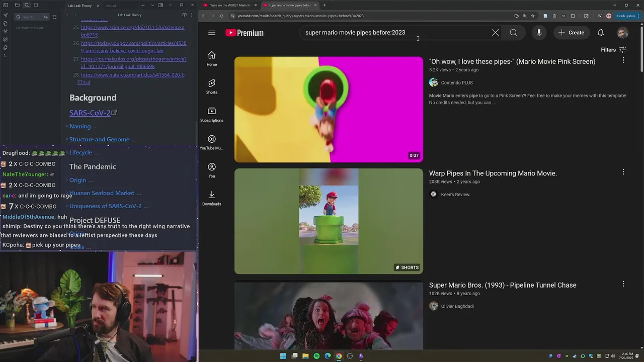644x362 pixels.
Task: Go to Home in YouTube sidebar
Action: click(212, 58)
